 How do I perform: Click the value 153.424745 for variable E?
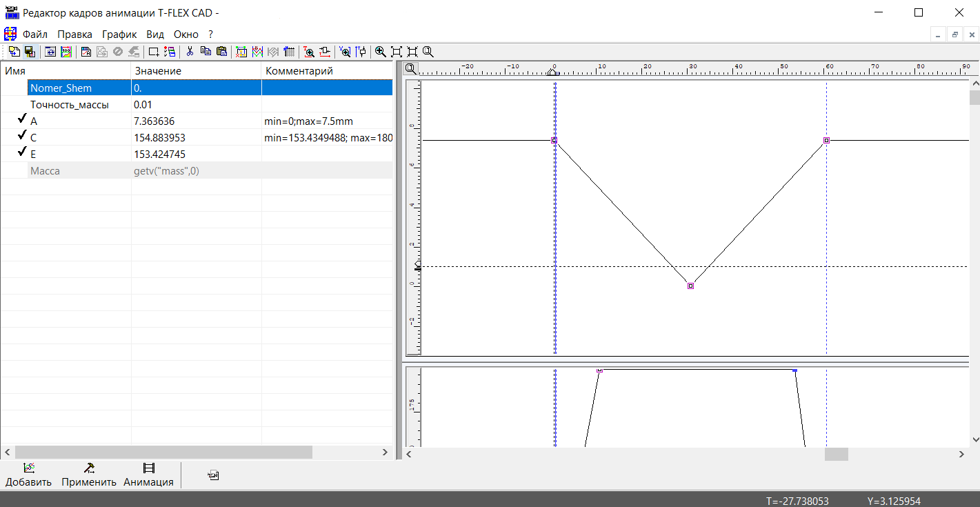(159, 154)
